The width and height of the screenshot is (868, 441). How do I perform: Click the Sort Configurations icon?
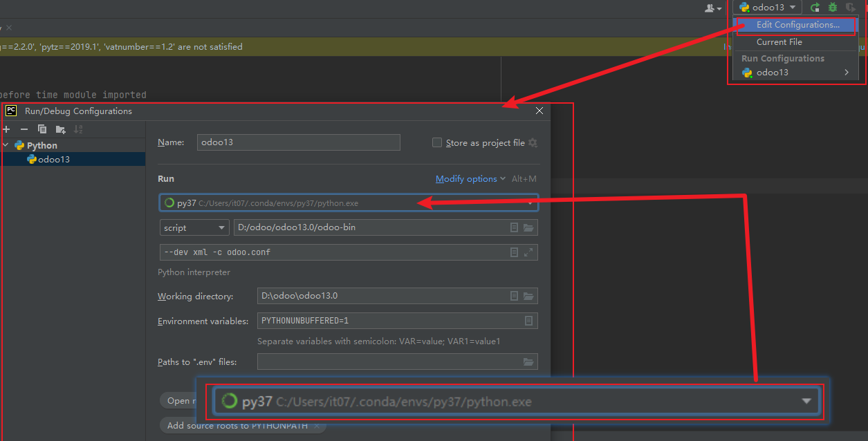coord(78,129)
